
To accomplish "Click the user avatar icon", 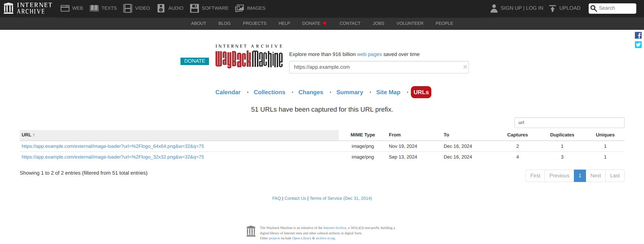I will (x=494, y=8).
